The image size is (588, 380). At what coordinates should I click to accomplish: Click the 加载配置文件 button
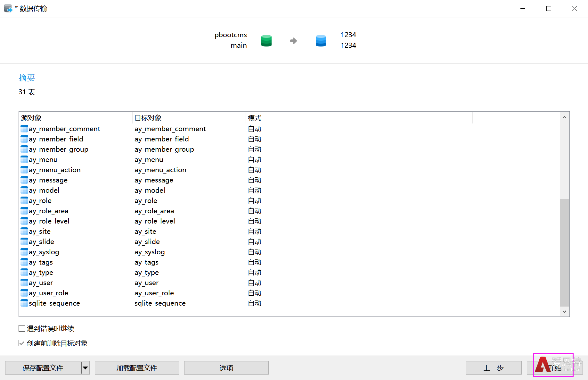tap(137, 368)
